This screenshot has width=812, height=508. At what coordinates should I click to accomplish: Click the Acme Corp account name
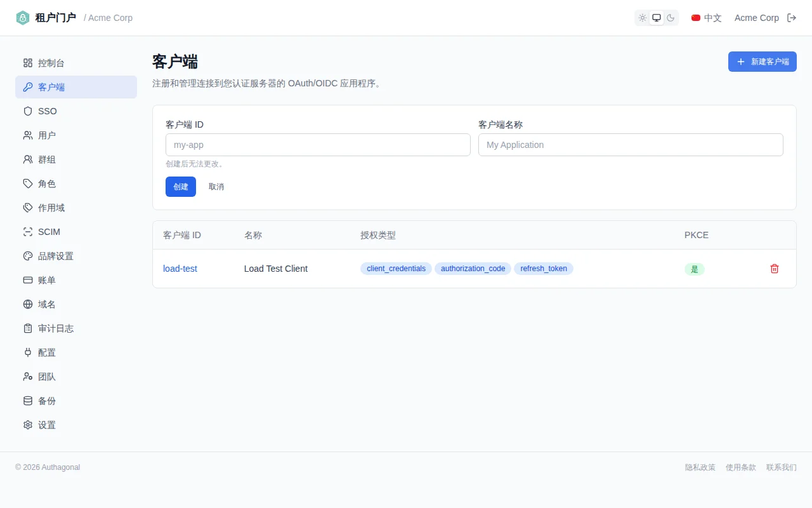pos(757,18)
